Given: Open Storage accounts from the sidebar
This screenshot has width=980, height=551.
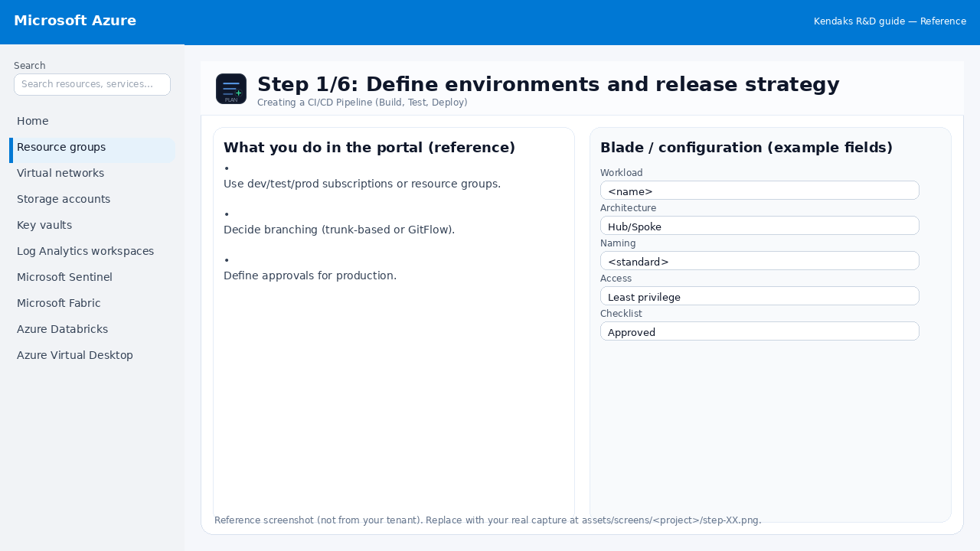Looking at the screenshot, I should pyautogui.click(x=92, y=199).
